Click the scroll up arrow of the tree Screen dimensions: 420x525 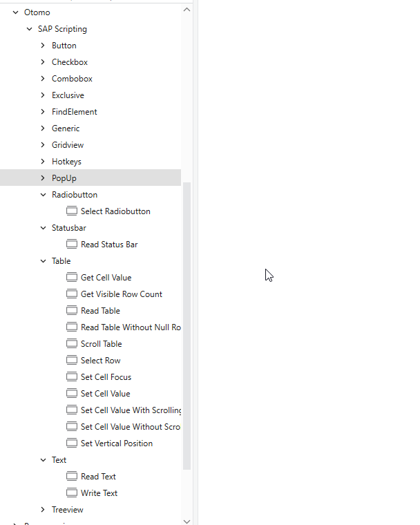(187, 10)
